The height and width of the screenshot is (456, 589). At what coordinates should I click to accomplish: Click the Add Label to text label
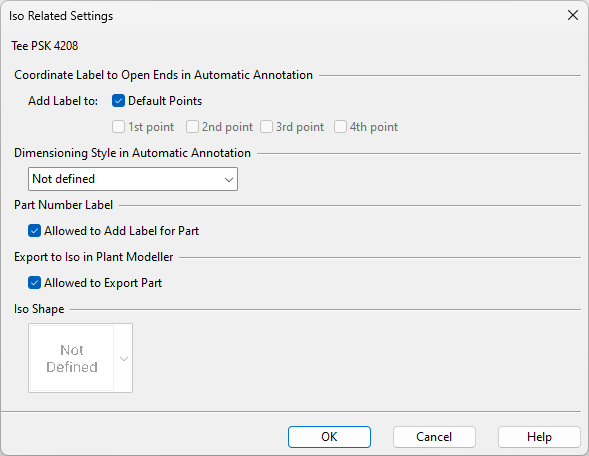pos(63,101)
